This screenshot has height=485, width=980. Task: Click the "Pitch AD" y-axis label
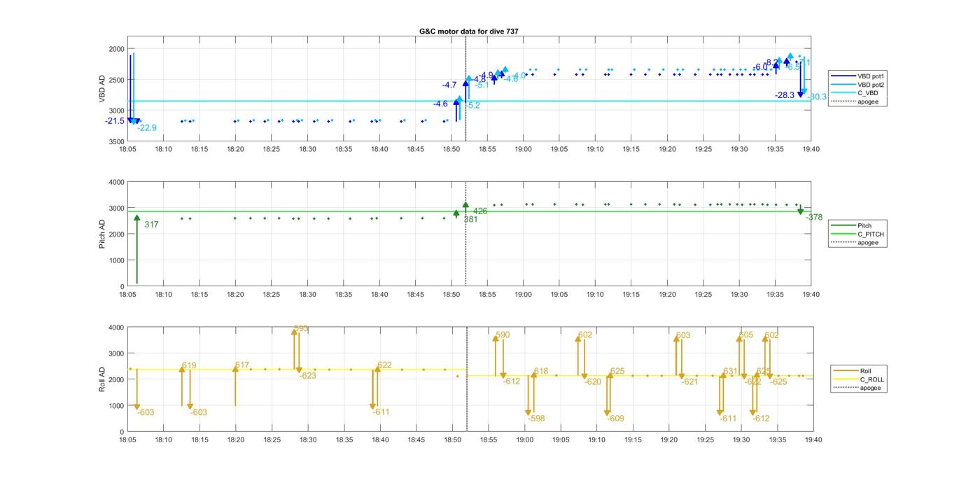coord(102,234)
